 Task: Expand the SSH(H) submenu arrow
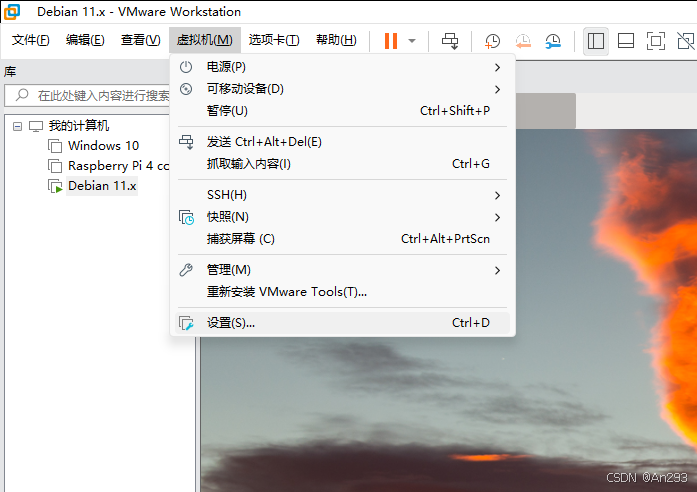pyautogui.click(x=497, y=196)
